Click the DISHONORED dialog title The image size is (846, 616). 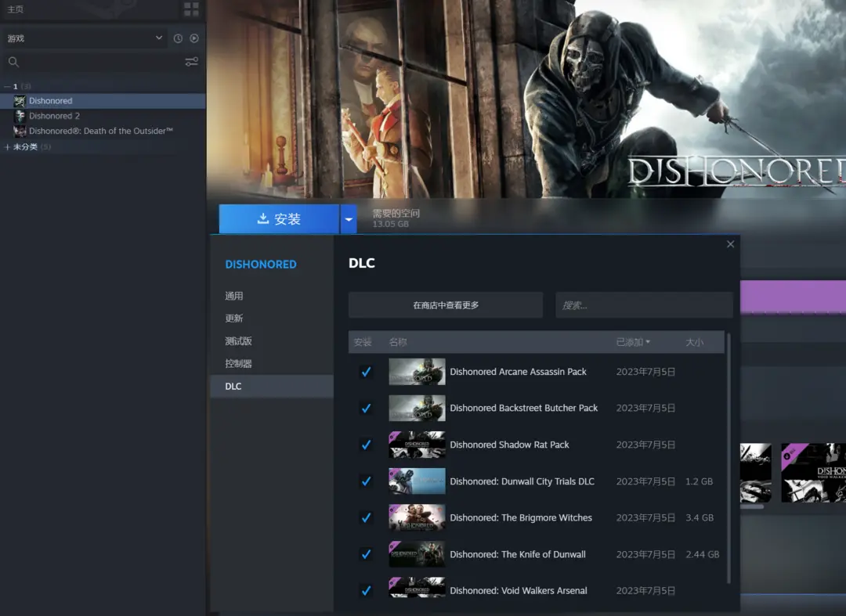coord(261,265)
